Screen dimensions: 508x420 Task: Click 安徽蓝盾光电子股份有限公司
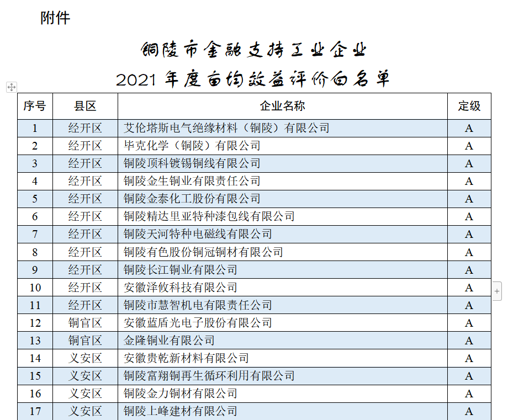pyautogui.click(x=198, y=323)
